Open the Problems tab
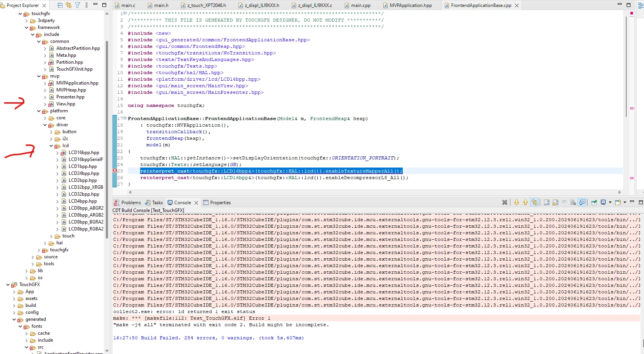Screen dimensions: 644x354 click(127, 203)
